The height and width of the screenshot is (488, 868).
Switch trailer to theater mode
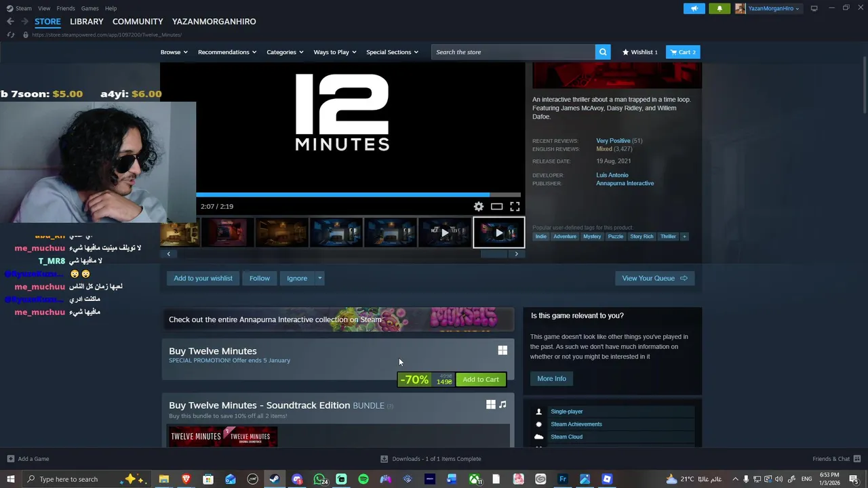(x=496, y=207)
